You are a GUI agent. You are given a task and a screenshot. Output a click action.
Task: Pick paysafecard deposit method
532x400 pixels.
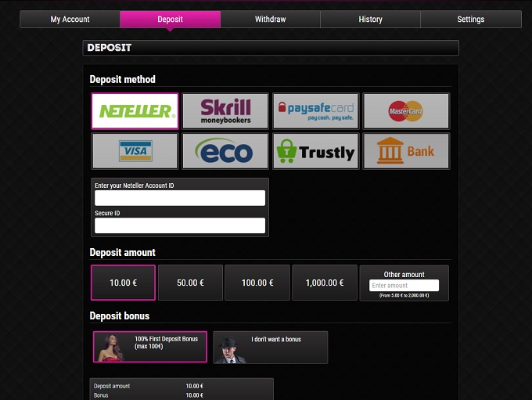coord(315,111)
